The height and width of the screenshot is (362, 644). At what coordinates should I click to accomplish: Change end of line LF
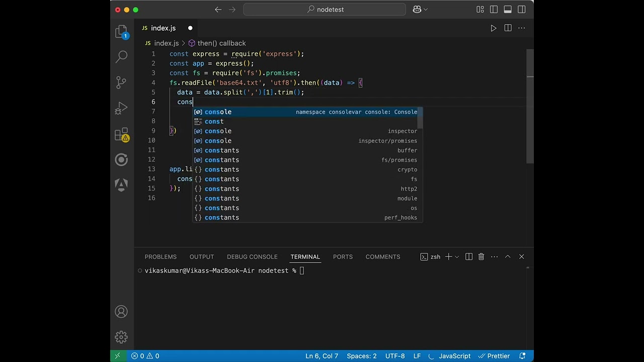click(x=417, y=356)
